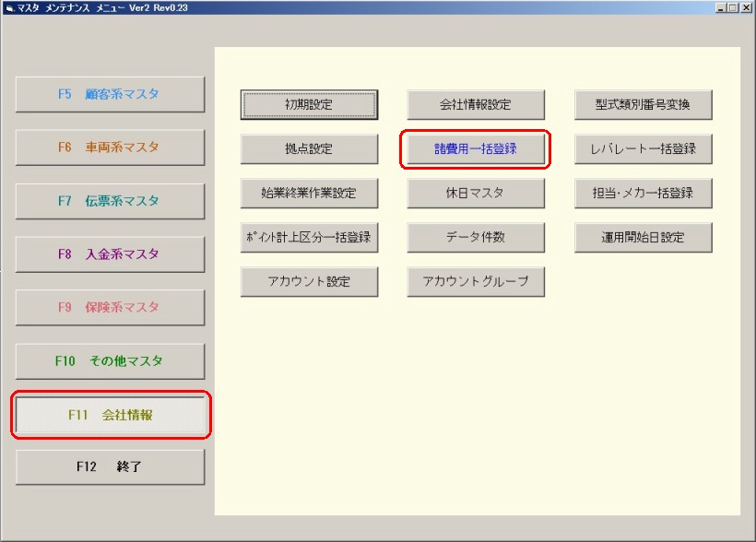Open 初期設定 settings

[x=309, y=105]
